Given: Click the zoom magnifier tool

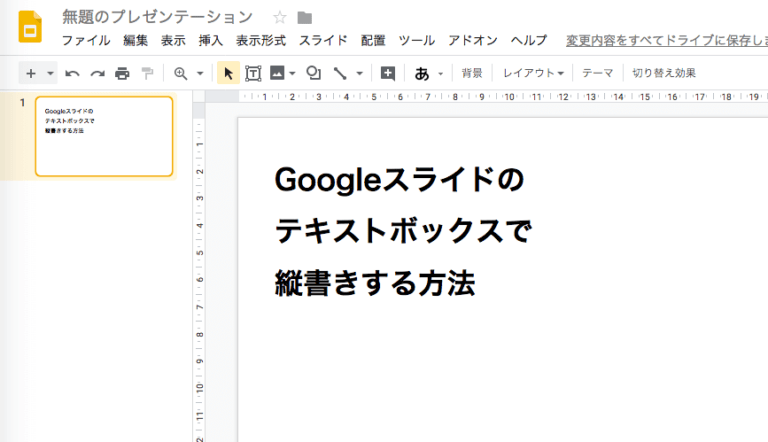Looking at the screenshot, I should [x=181, y=74].
